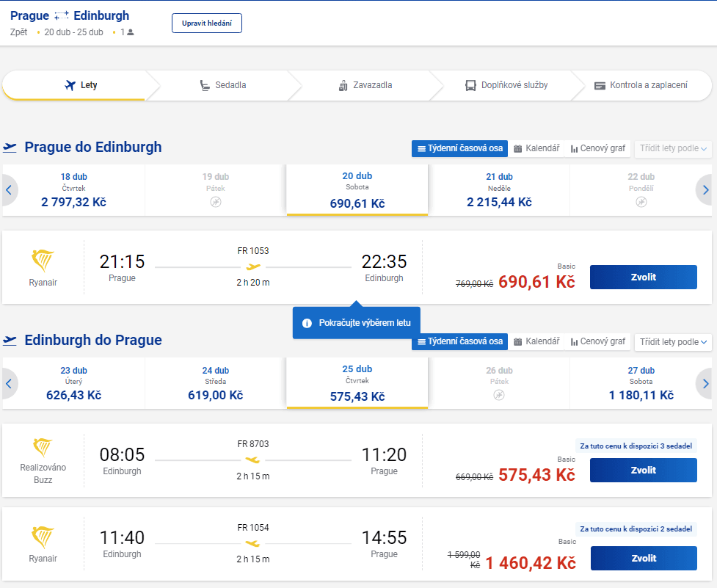
Task: Select Týdenní časová osa for Prague do Edinburgh
Action: 459,148
